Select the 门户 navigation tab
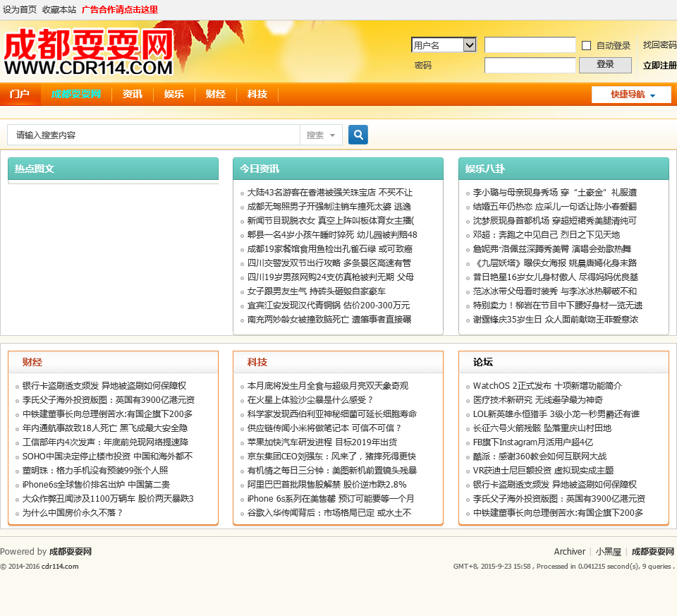Screen dimensions: 677x616 pos(20,95)
